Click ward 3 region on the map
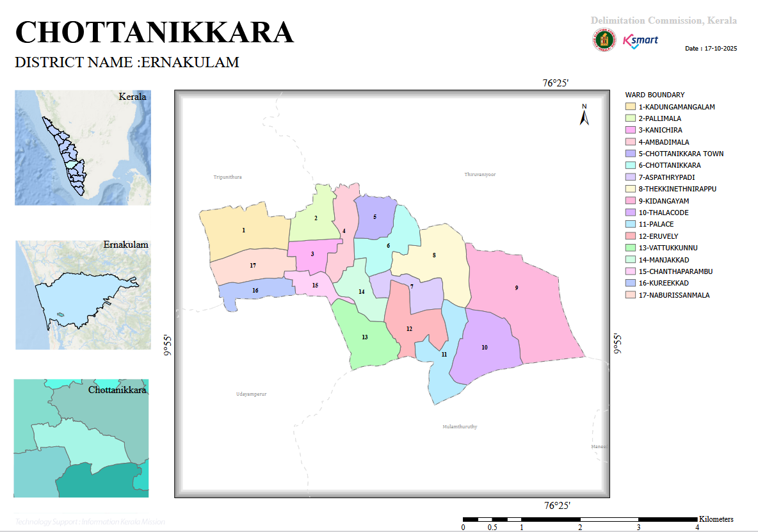758x532 pixels. coord(312,254)
